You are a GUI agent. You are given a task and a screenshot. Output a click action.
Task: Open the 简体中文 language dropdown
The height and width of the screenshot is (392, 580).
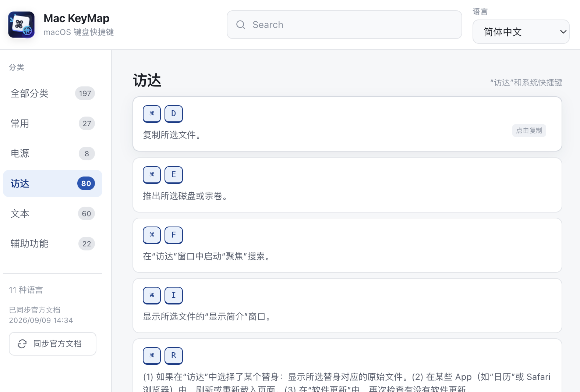coord(521,32)
